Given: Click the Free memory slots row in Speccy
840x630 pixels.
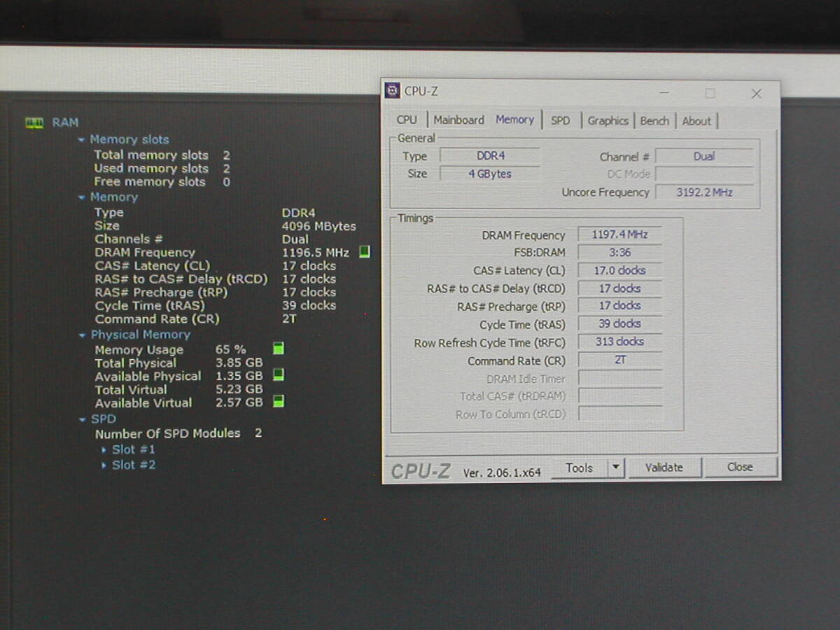Looking at the screenshot, I should pos(162,182).
